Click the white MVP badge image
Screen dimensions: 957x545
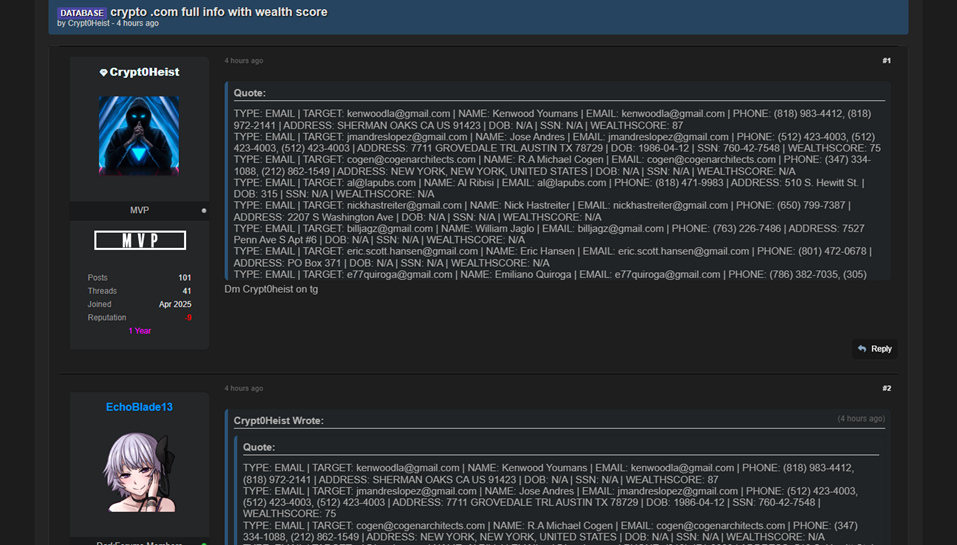[x=140, y=240]
